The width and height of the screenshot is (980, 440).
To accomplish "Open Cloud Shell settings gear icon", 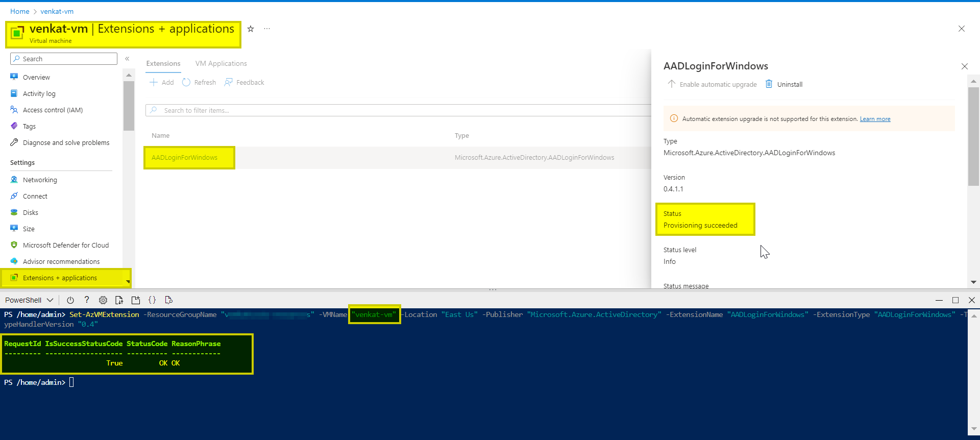I will pyautogui.click(x=103, y=300).
